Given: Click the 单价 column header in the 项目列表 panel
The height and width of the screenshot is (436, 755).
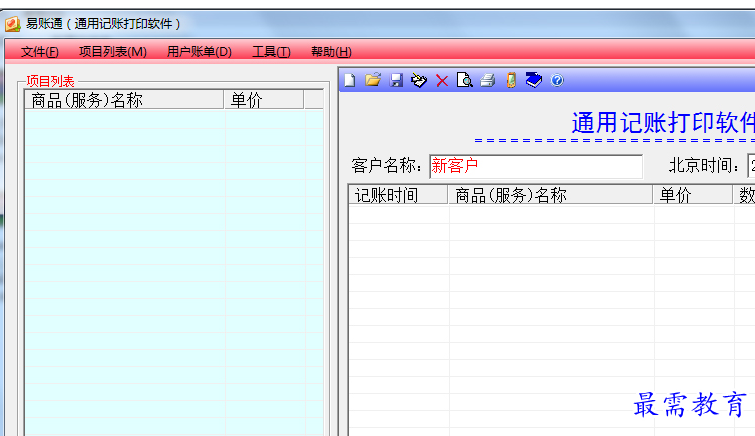Looking at the screenshot, I should (264, 100).
